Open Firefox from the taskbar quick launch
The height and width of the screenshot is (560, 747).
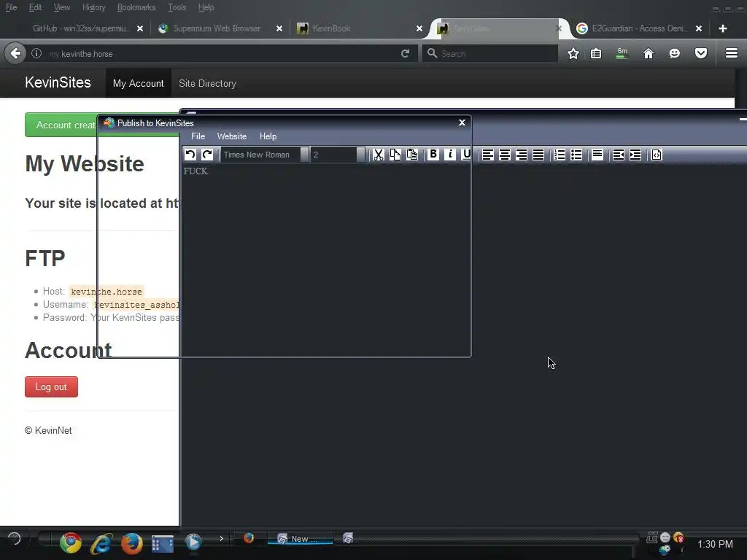click(x=131, y=543)
